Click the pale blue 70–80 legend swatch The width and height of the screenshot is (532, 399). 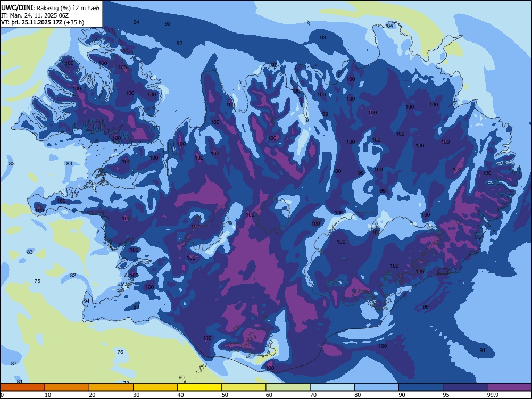(332, 387)
